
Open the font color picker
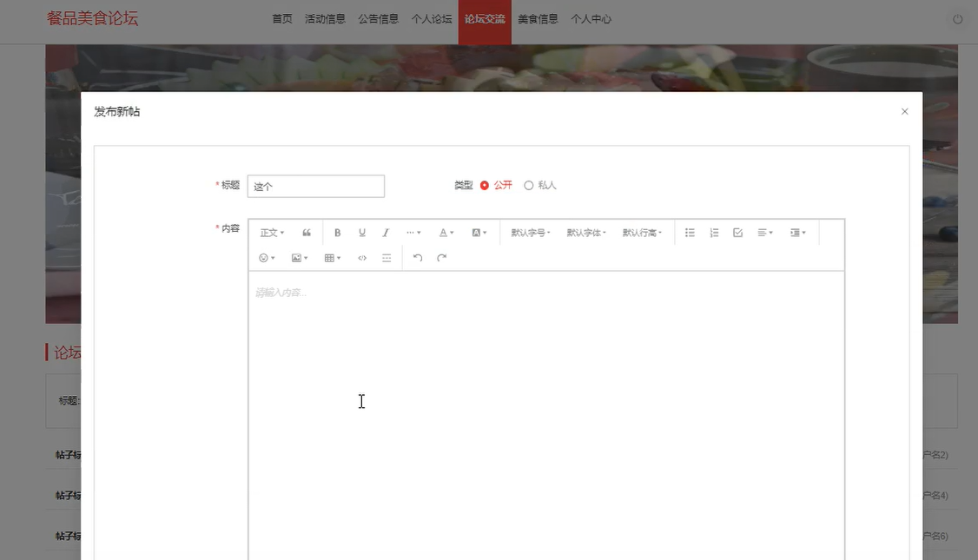(446, 233)
